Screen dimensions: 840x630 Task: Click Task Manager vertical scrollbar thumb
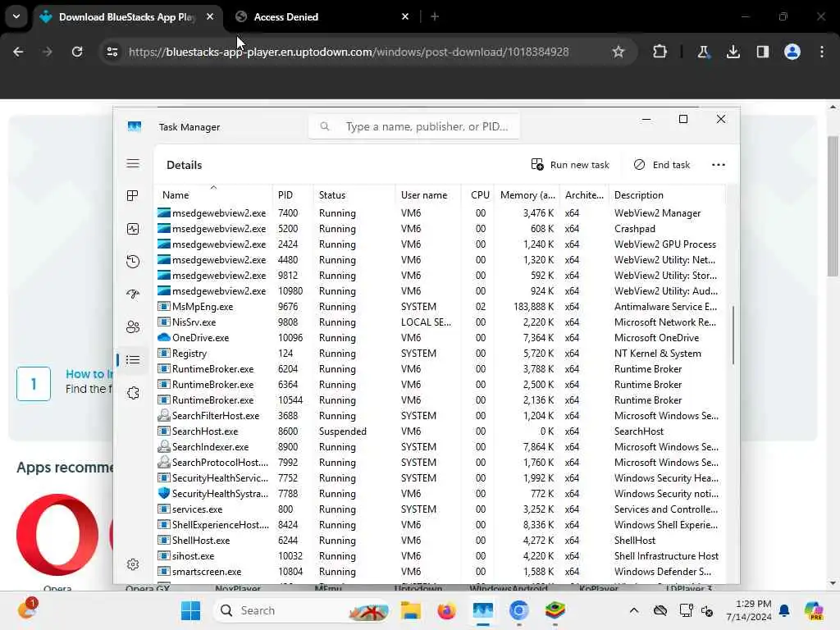pos(733,336)
